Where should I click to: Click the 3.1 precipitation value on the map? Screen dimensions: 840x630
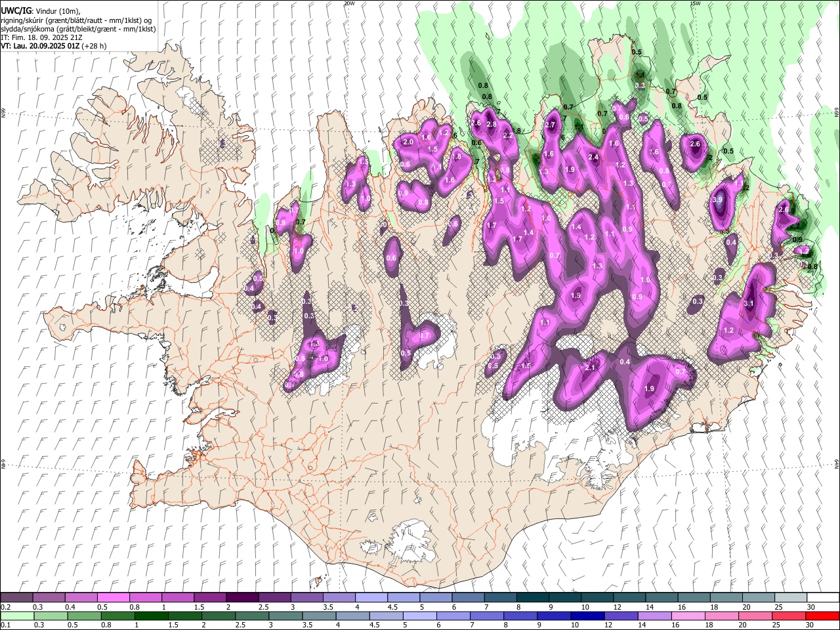[x=749, y=303]
